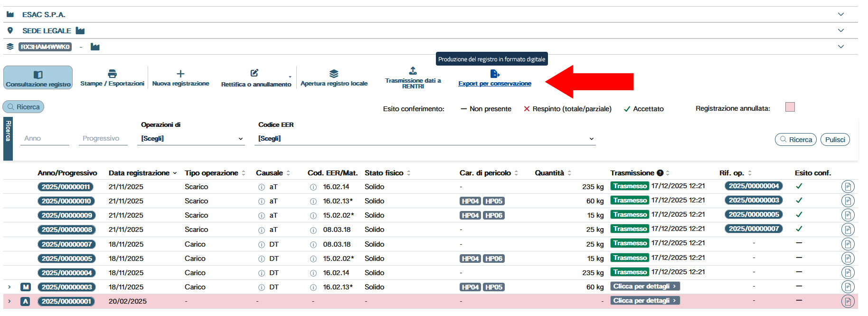Click help icon next to Trasmissione header
The width and height of the screenshot is (868, 316).
660,173
